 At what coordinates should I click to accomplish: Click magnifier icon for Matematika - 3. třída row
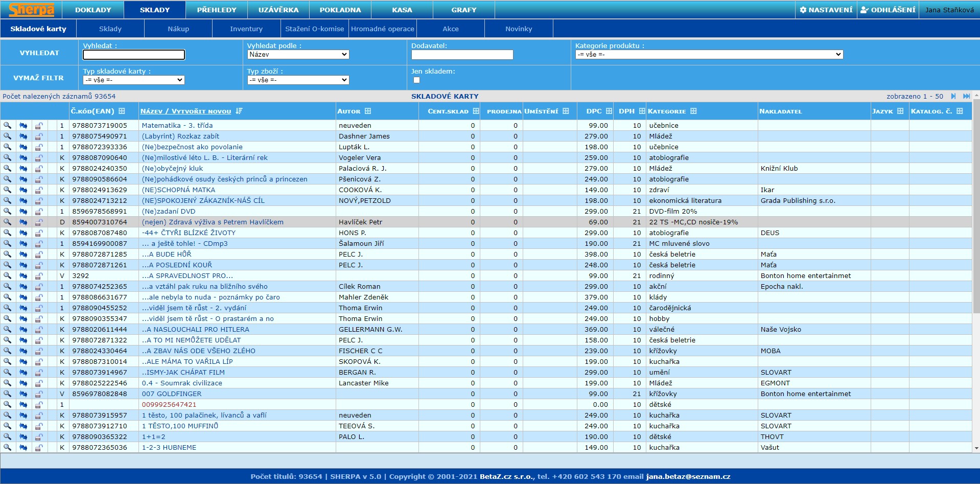7,125
